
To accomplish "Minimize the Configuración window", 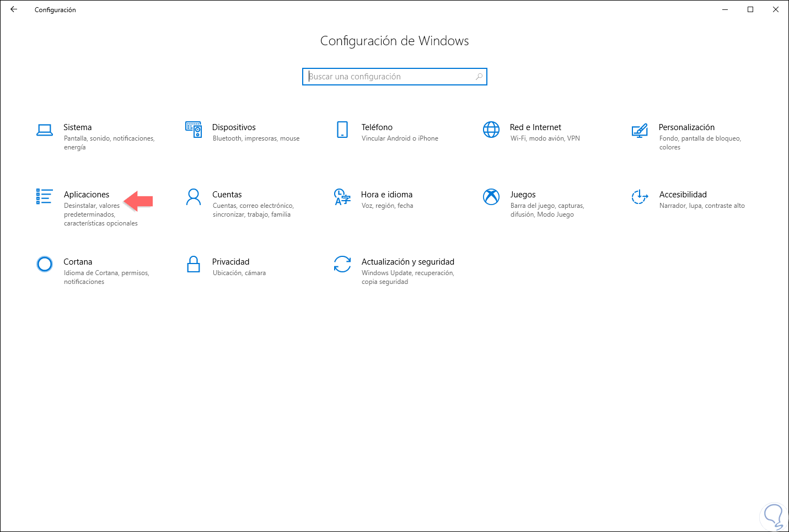I will pos(725,9).
